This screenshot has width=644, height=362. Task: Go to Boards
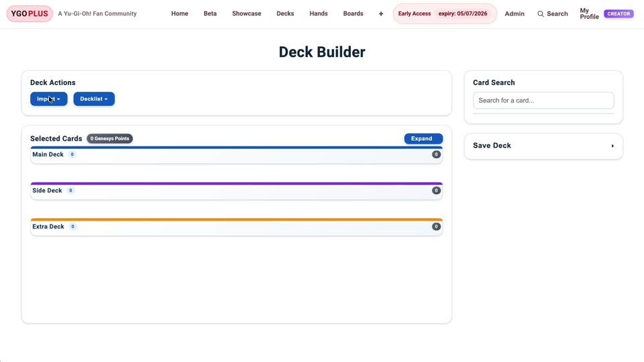pyautogui.click(x=354, y=13)
